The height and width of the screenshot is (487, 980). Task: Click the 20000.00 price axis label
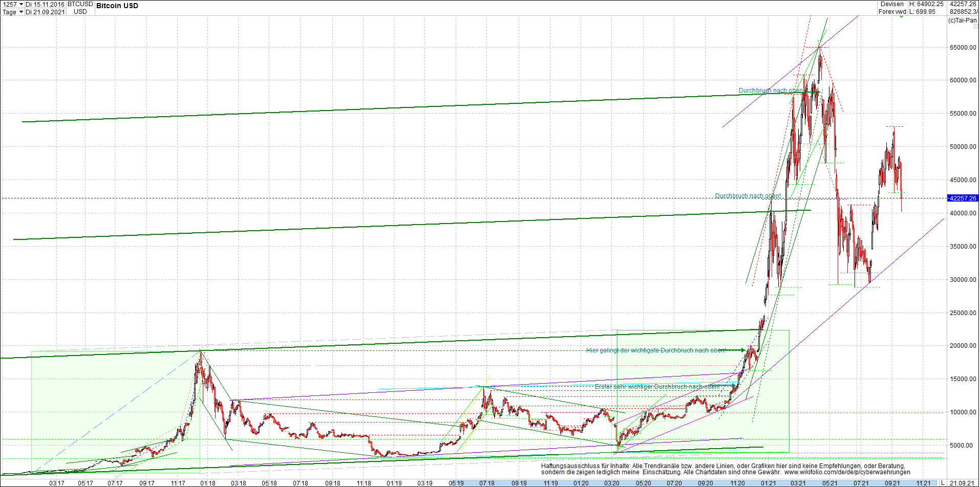[963, 346]
